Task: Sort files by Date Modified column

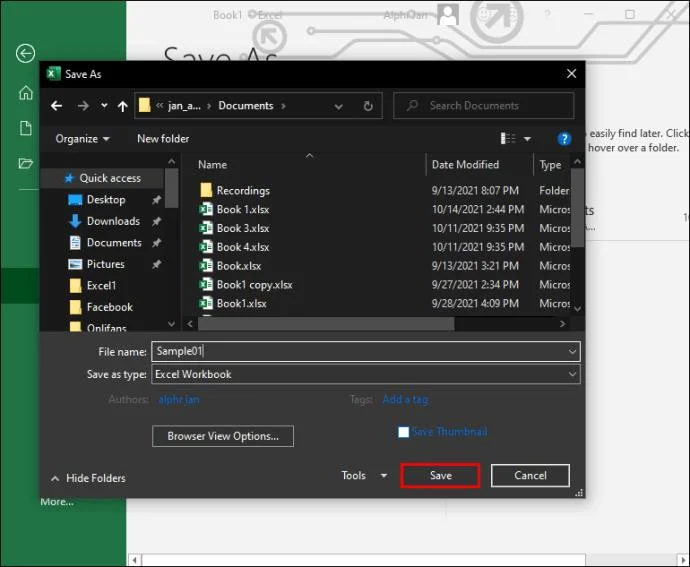Action: 465,165
